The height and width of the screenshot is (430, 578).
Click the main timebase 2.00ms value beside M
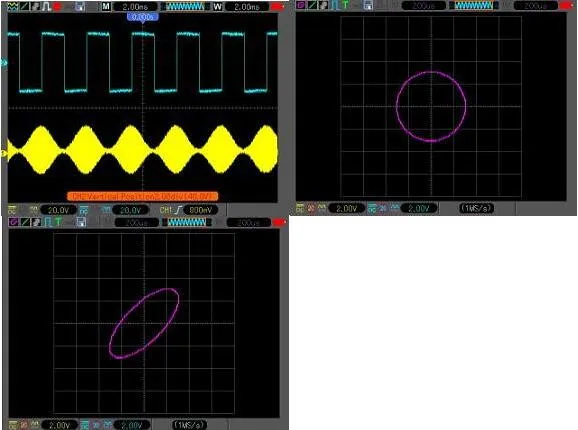(135, 7)
